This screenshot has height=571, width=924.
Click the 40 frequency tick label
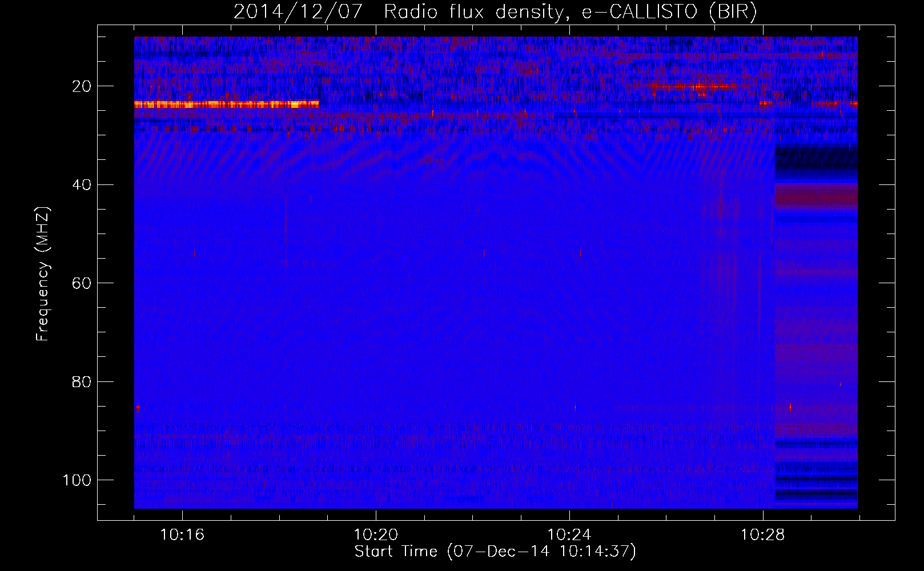82,185
